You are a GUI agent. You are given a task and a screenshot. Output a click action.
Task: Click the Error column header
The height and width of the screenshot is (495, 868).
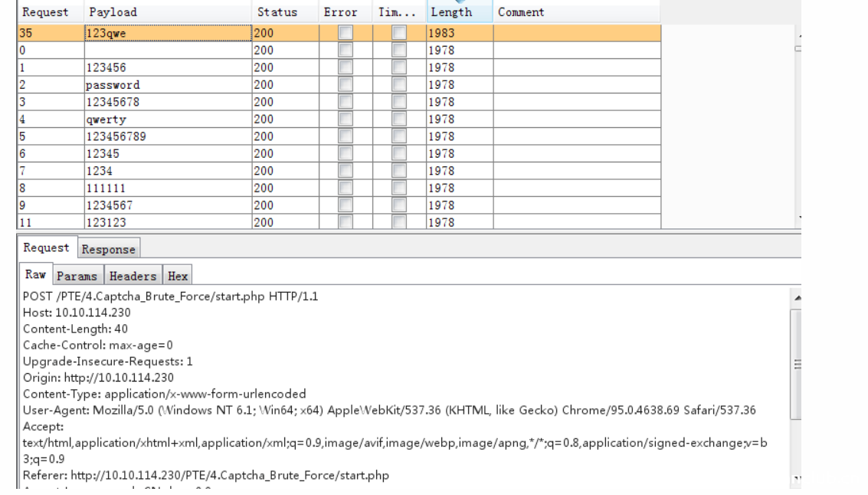click(x=340, y=12)
